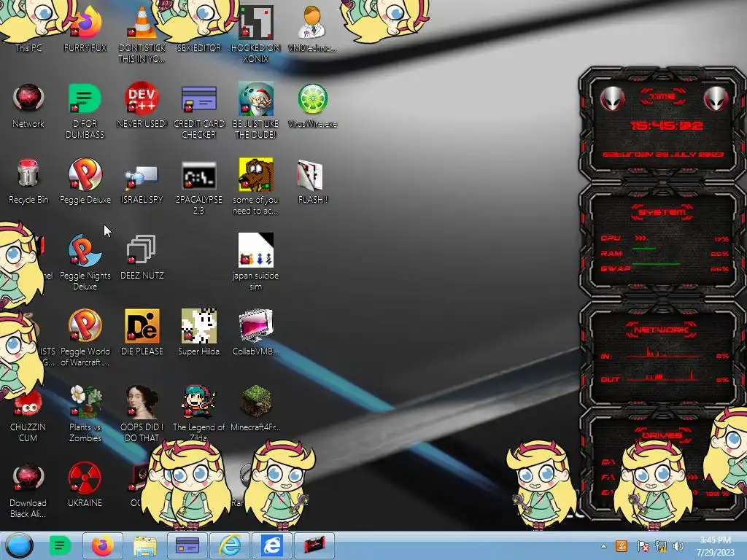This screenshot has height=560, width=747.
Task: Click the TIME widget digital clock
Action: coord(666,125)
